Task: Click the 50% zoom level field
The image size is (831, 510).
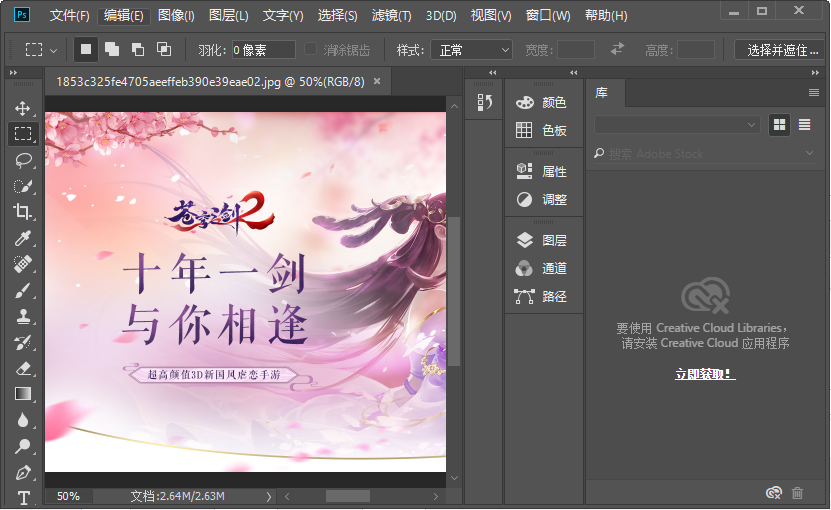Action: pyautogui.click(x=68, y=496)
